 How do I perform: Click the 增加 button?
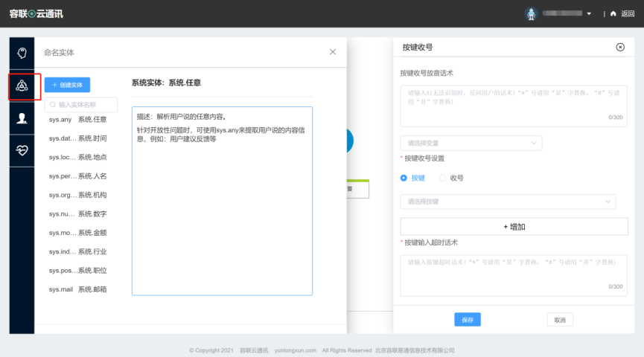(514, 227)
